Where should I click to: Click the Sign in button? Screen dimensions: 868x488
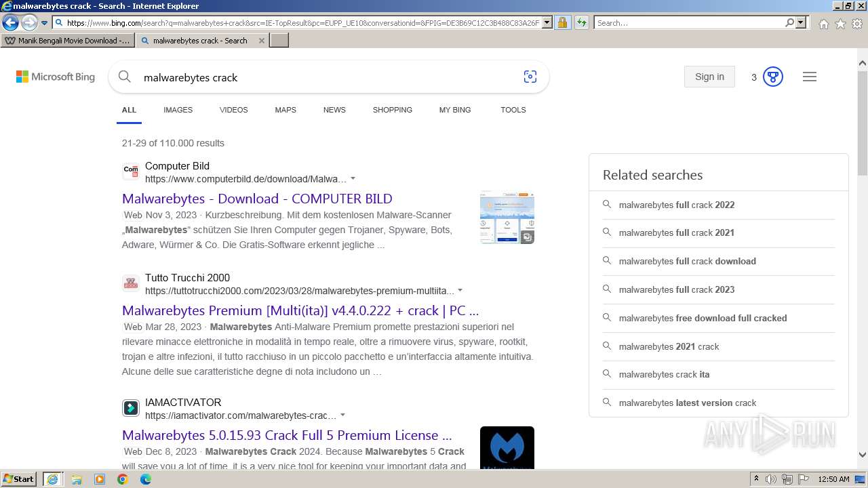pos(709,77)
